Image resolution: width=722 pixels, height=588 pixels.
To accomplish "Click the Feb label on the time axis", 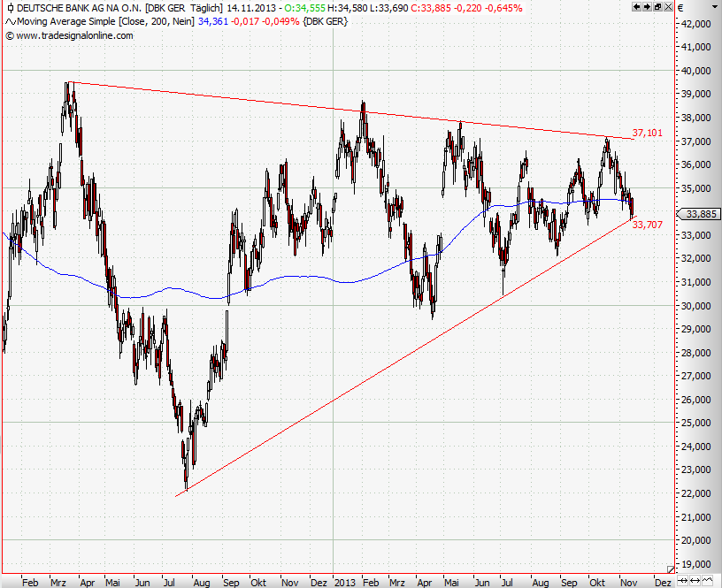I will coord(30,582).
